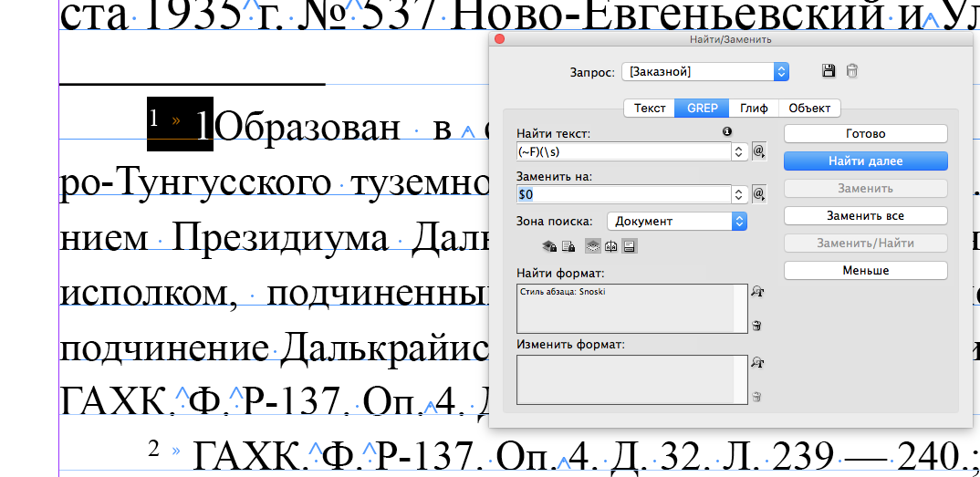Viewport: 980px width, 477px height.
Task: Open Зона поиска dropdown set to Документ
Action: point(677,221)
